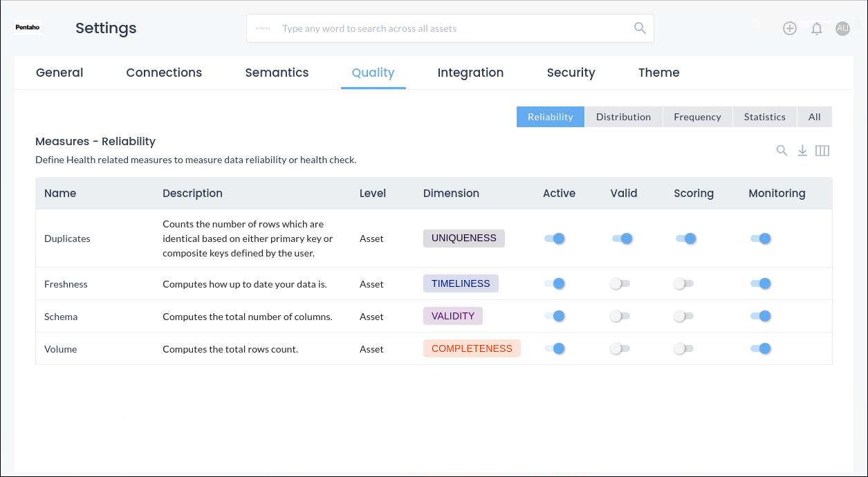Viewport: 868px width, 477px height.
Task: Click the magnifier icon in search bar
Action: tap(640, 28)
